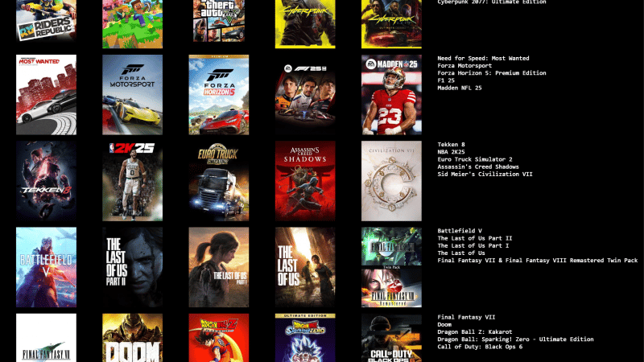Click the "Assassin's Creed Shadows" text
Viewport: 644px width, 362px height.
click(478, 167)
